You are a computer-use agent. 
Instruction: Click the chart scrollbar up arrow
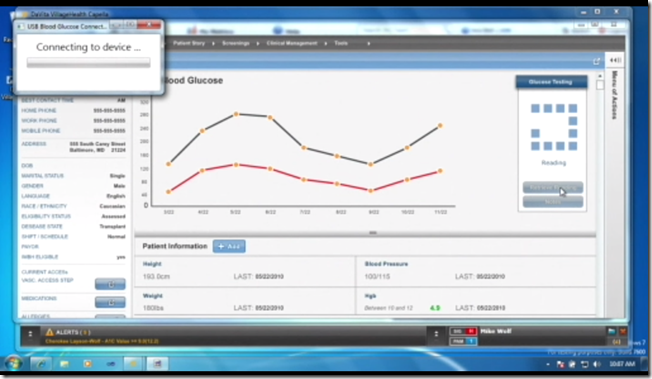(x=600, y=76)
